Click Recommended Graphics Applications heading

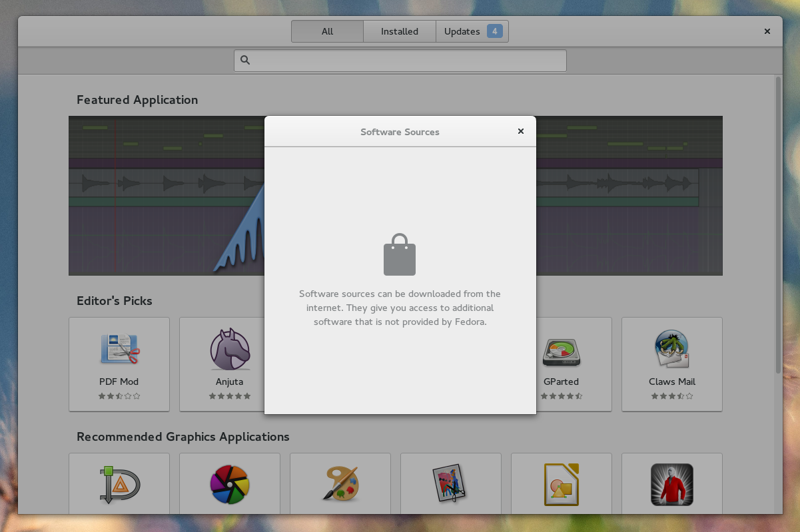(183, 437)
